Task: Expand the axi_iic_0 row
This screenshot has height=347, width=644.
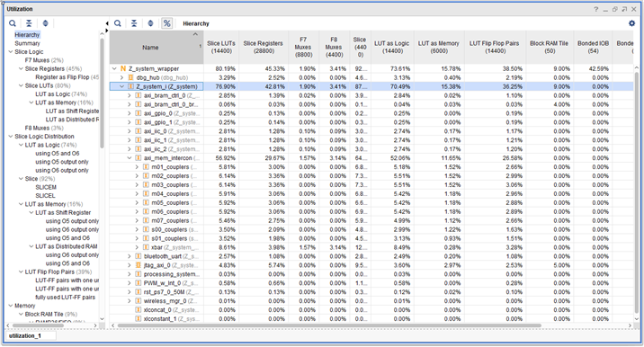Action: [x=130, y=131]
